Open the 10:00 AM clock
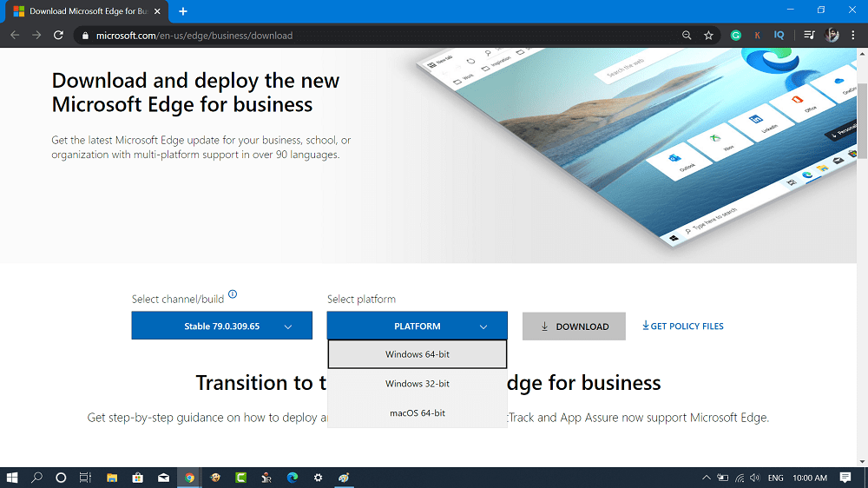The height and width of the screenshot is (488, 868). point(810,478)
